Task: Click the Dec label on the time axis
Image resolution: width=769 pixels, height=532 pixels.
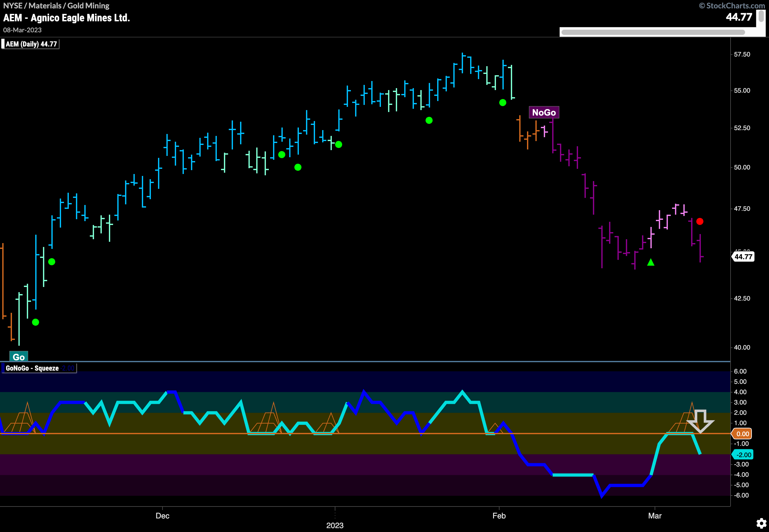Action: point(163,516)
